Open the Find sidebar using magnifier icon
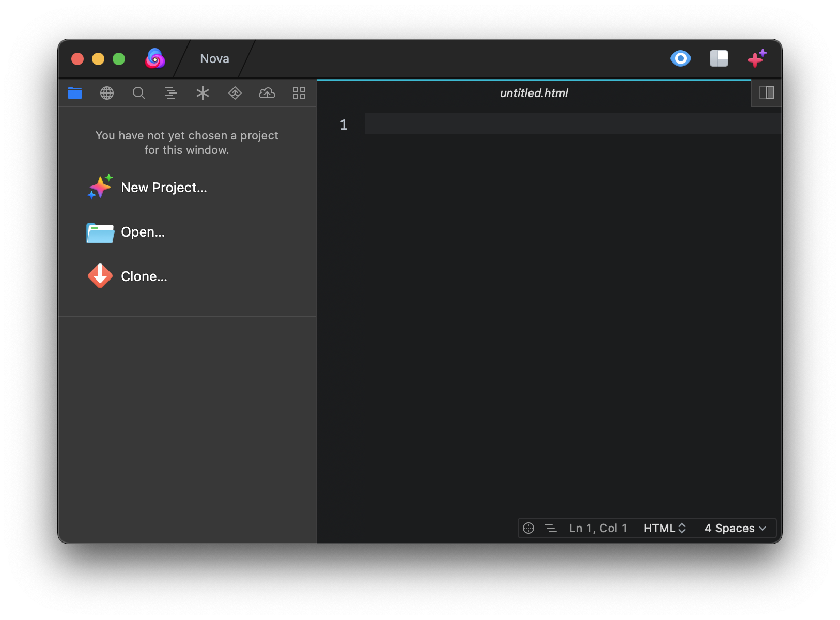840x620 pixels. (138, 93)
